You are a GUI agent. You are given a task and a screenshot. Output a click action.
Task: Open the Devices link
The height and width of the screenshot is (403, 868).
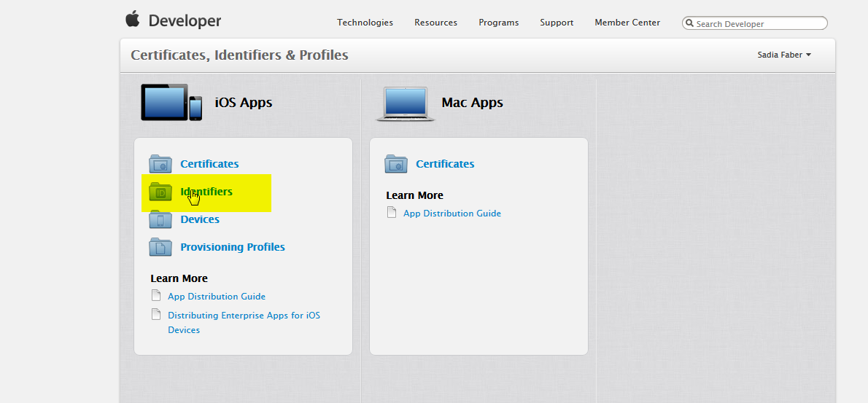coord(200,219)
